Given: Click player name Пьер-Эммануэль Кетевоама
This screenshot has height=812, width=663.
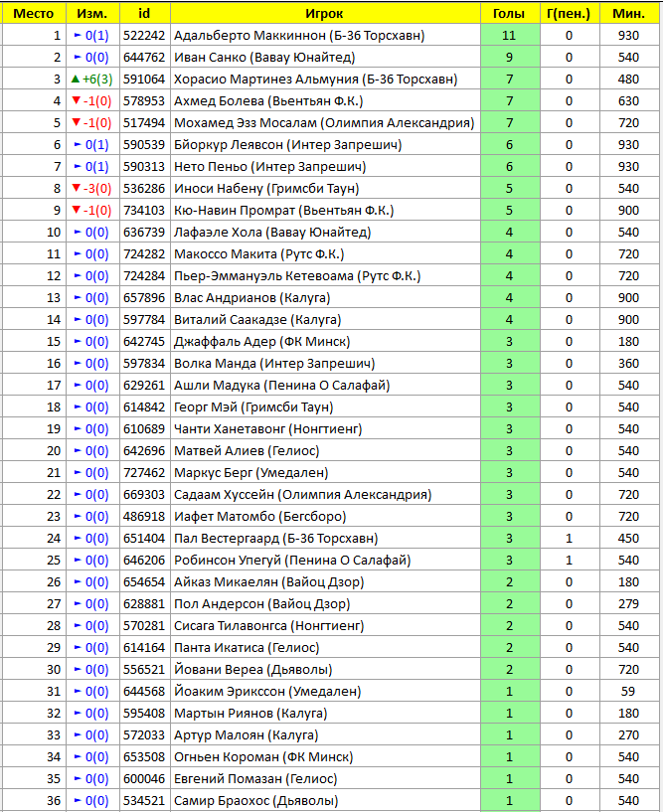Looking at the screenshot, I should coord(263,276).
